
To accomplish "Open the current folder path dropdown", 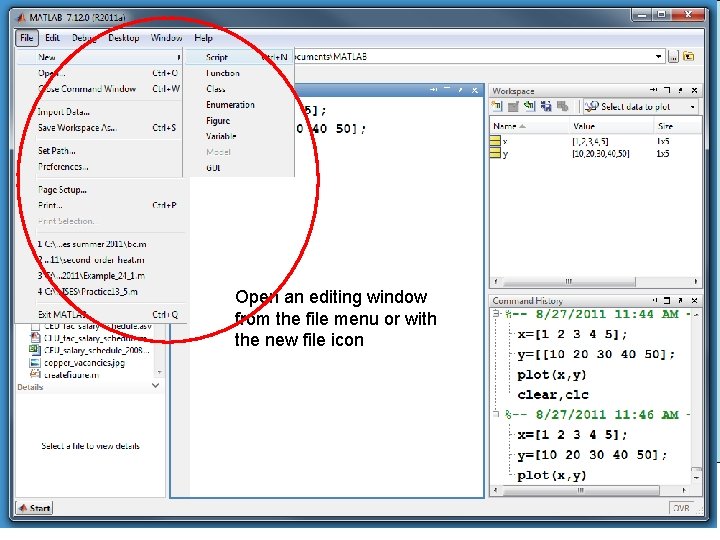I will pyautogui.click(x=658, y=56).
